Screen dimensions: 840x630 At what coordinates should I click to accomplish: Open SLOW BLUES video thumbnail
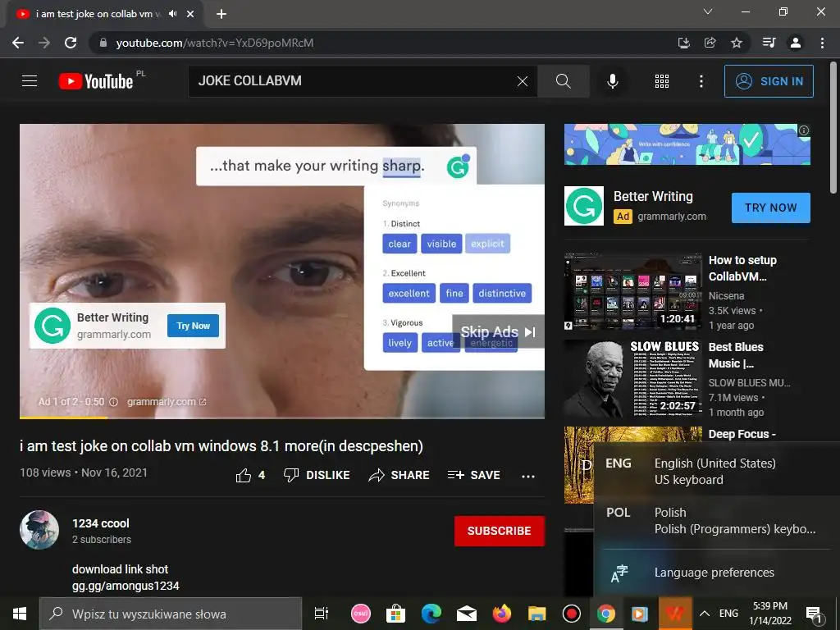[632, 379]
